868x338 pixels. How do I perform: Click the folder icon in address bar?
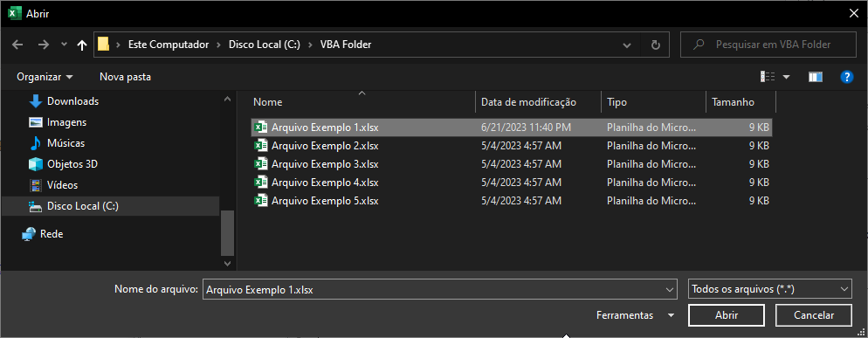pyautogui.click(x=104, y=45)
